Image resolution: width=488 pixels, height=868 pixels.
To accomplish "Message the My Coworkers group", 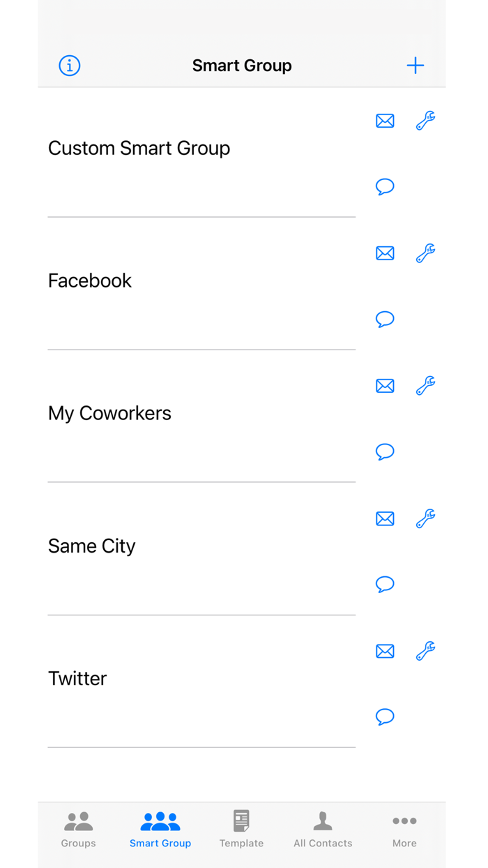I will point(385,451).
